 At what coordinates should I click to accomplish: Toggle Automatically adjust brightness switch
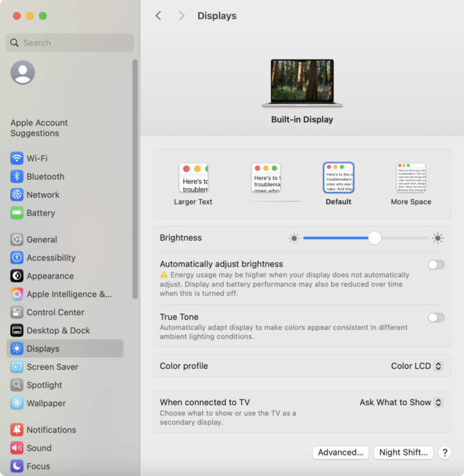click(437, 265)
